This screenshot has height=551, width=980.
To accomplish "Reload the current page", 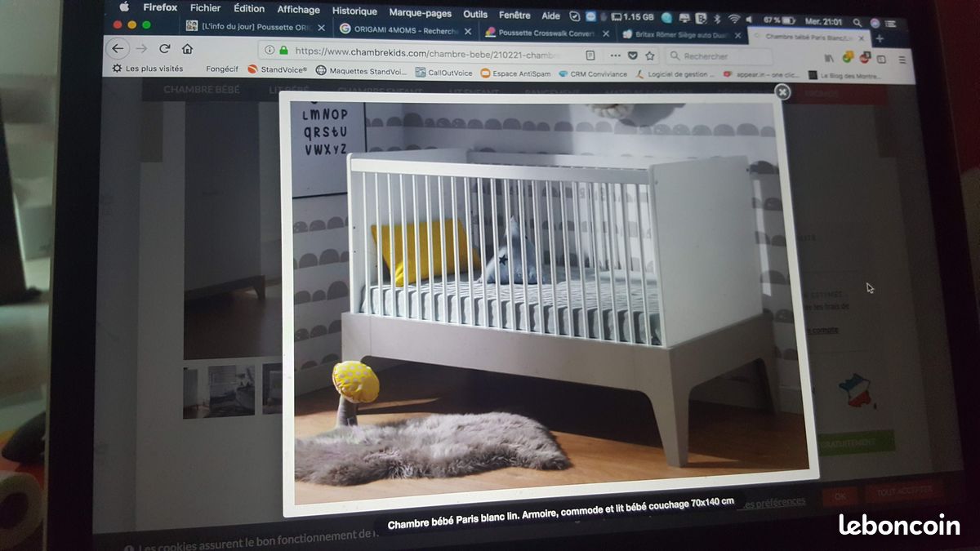I will tap(165, 49).
